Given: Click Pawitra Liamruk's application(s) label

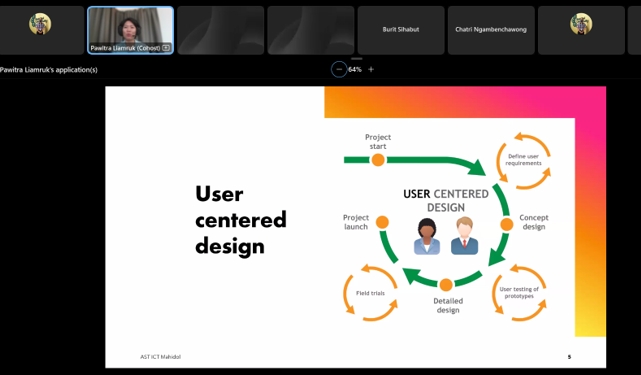Looking at the screenshot, I should coord(49,70).
